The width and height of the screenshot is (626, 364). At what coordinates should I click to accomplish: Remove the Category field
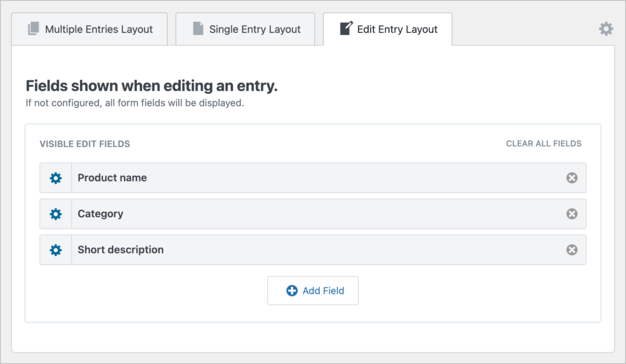(572, 214)
